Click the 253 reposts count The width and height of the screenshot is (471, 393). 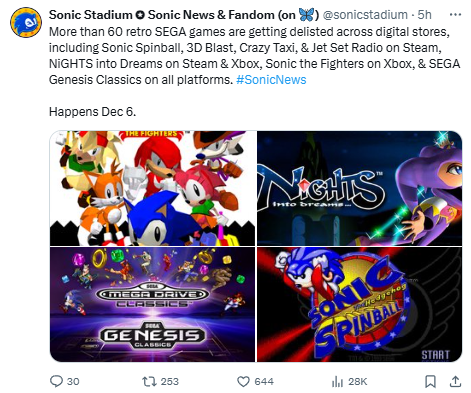(170, 381)
